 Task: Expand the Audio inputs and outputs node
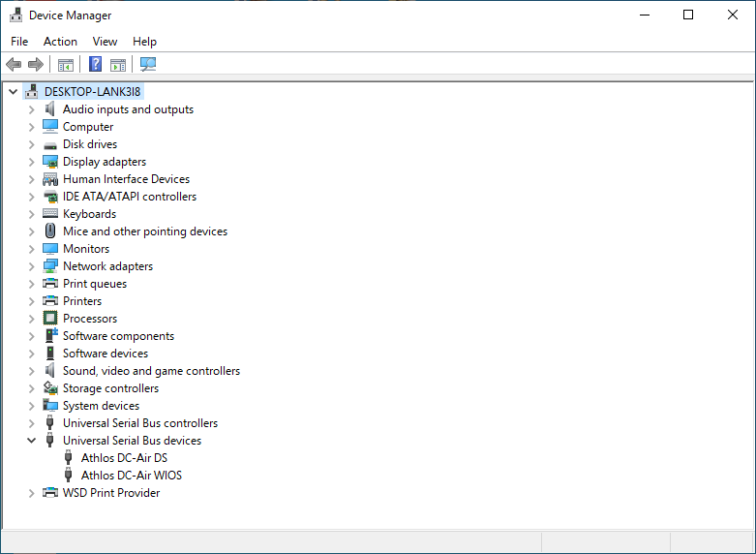[x=31, y=109]
